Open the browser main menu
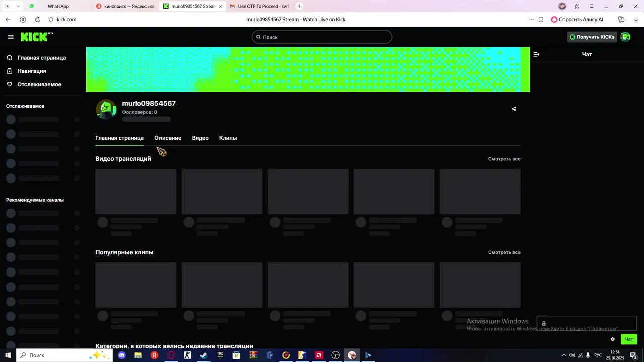 [x=591, y=6]
